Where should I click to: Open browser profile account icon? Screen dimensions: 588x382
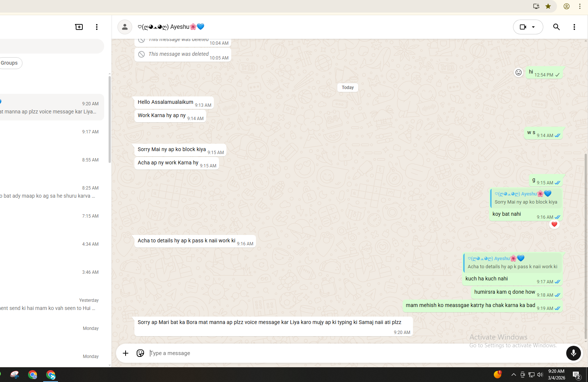[567, 6]
